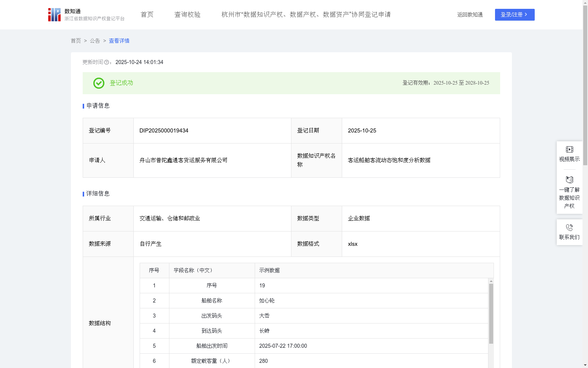Click the 额定载客量（人） field row

pyautogui.click(x=314, y=361)
